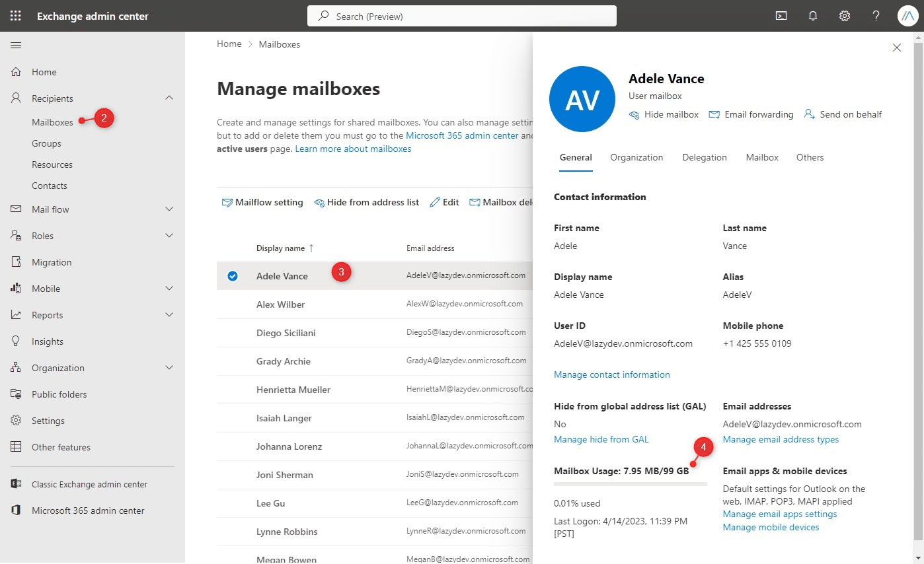This screenshot has height=564, width=924.
Task: Launch the Classic Exchange admin center
Action: click(90, 483)
